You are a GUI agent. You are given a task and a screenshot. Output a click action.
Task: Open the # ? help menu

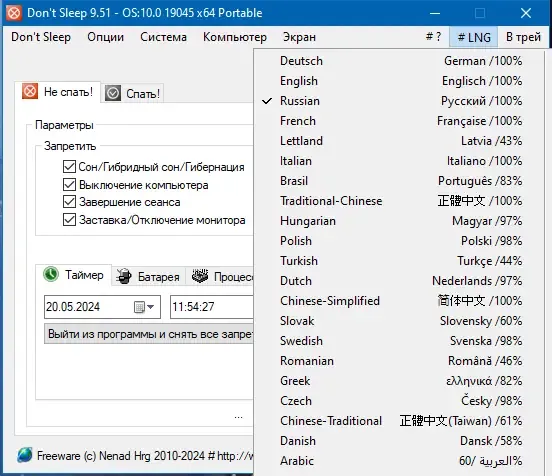pos(433,37)
